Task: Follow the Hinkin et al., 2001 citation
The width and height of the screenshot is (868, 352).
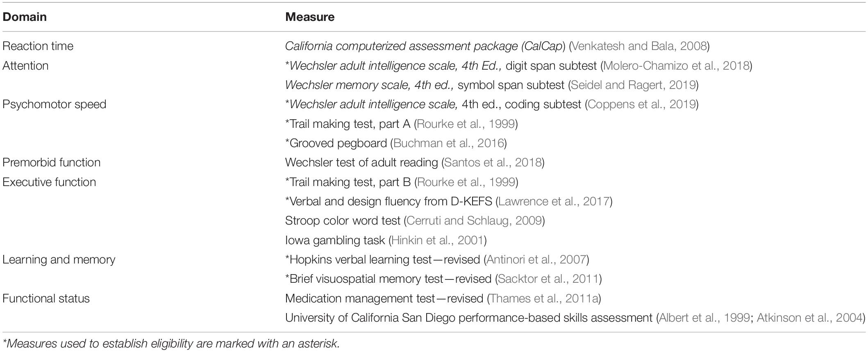Action: click(x=437, y=240)
